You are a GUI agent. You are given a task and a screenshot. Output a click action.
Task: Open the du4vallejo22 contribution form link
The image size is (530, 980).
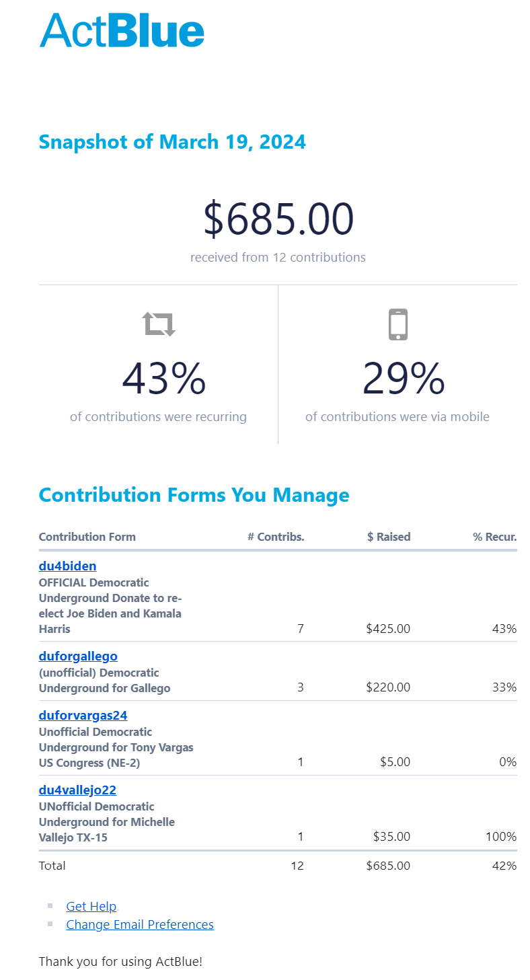[77, 790]
